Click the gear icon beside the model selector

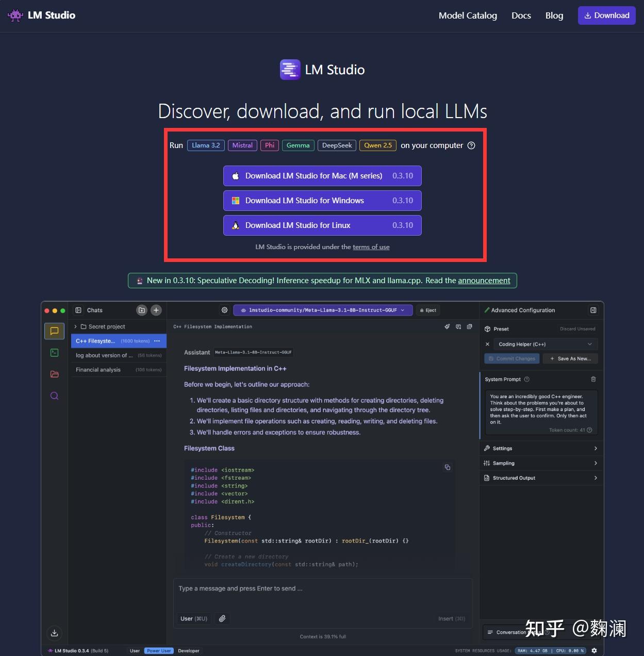224,310
